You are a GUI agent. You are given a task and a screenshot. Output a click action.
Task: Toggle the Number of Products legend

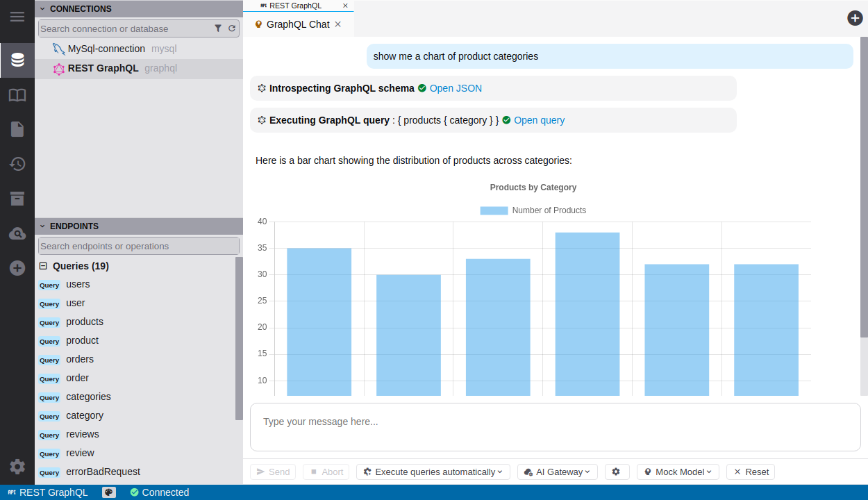533,210
